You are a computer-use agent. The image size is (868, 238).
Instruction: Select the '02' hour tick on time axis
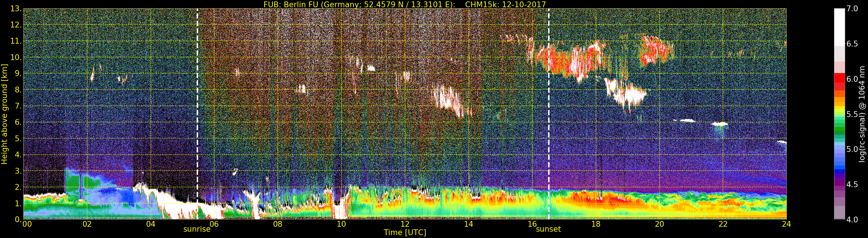(x=87, y=224)
